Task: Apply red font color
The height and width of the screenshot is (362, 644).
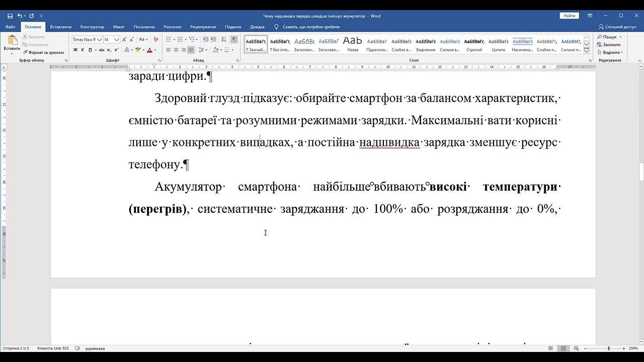Action: 149,50
